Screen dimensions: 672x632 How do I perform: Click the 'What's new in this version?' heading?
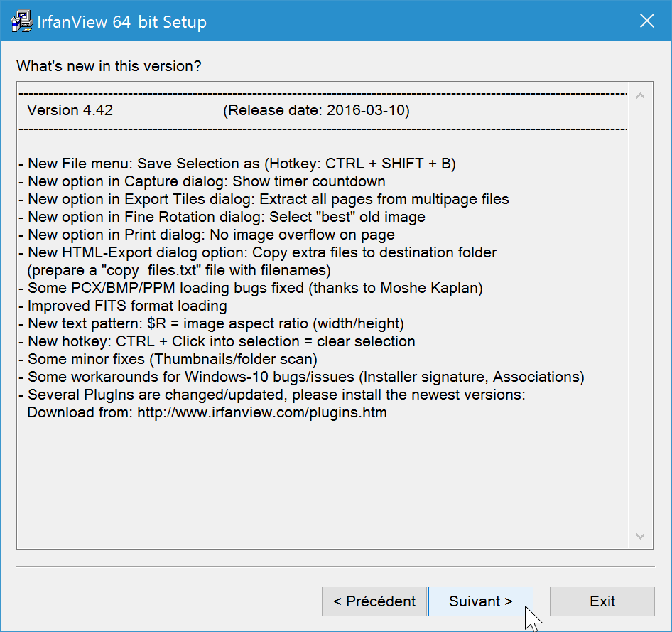[x=109, y=66]
